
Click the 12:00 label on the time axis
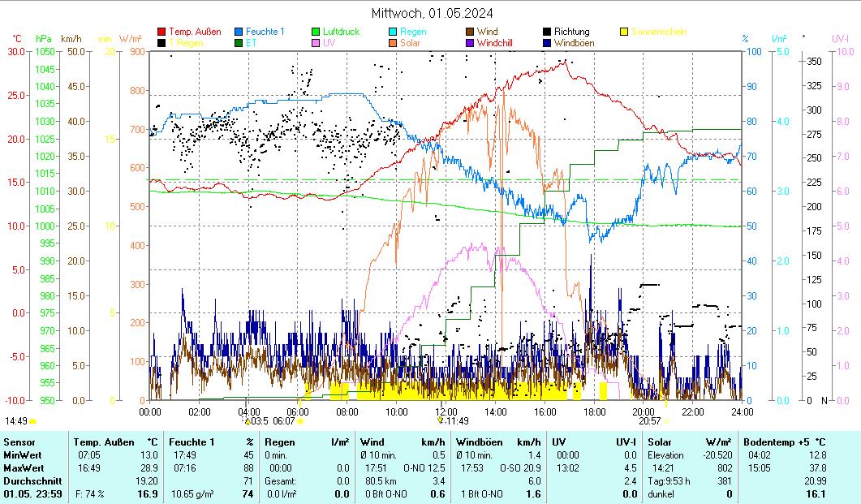[x=446, y=411]
